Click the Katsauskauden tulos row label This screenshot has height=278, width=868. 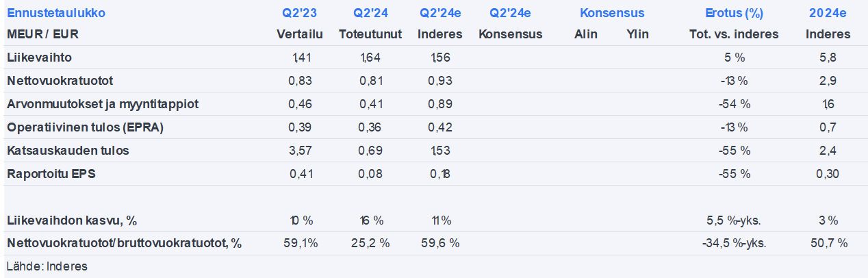click(x=68, y=151)
